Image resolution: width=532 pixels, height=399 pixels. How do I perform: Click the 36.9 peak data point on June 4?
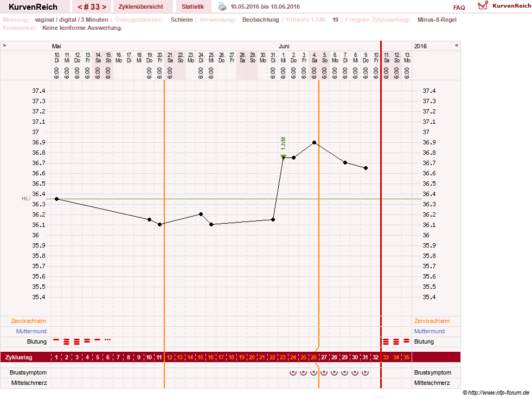pos(314,143)
